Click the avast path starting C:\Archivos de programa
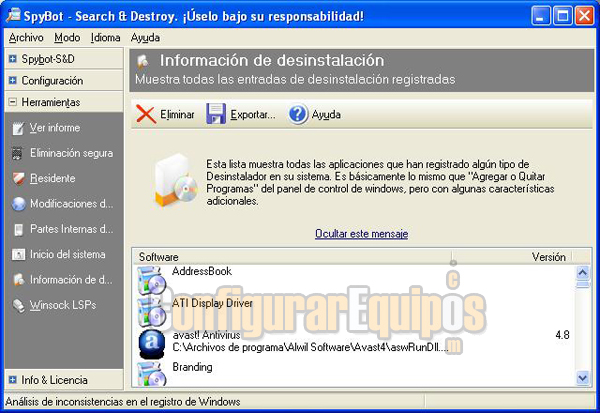 310,347
